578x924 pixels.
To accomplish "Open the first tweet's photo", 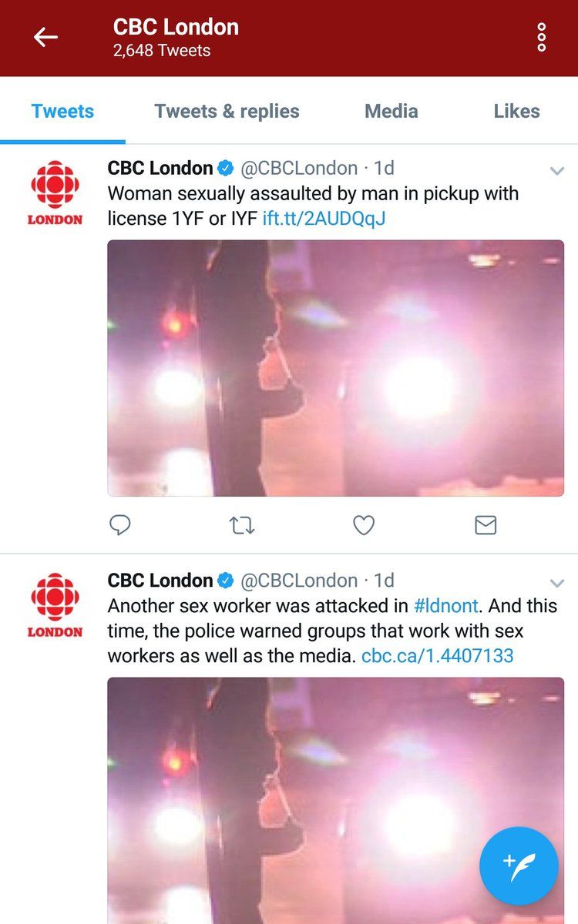I will pyautogui.click(x=335, y=367).
